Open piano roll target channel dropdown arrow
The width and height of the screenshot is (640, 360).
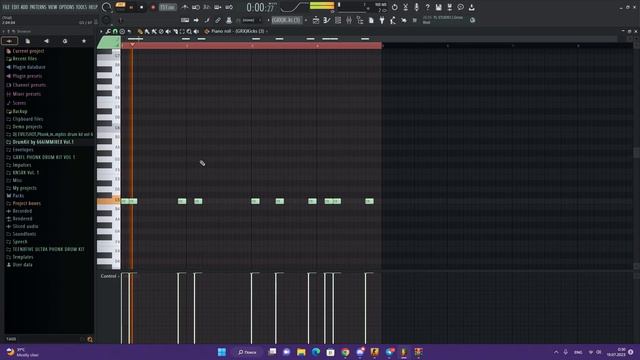click(267, 31)
